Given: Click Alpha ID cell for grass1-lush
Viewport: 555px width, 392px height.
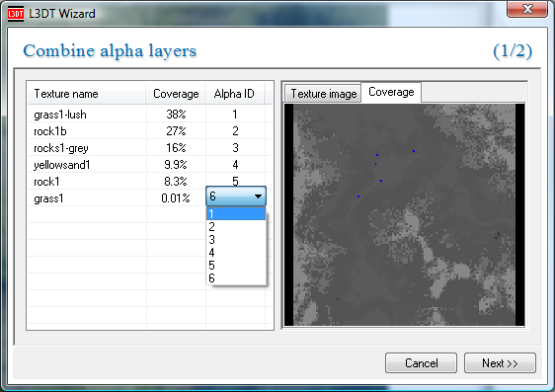Looking at the screenshot, I should click(235, 115).
